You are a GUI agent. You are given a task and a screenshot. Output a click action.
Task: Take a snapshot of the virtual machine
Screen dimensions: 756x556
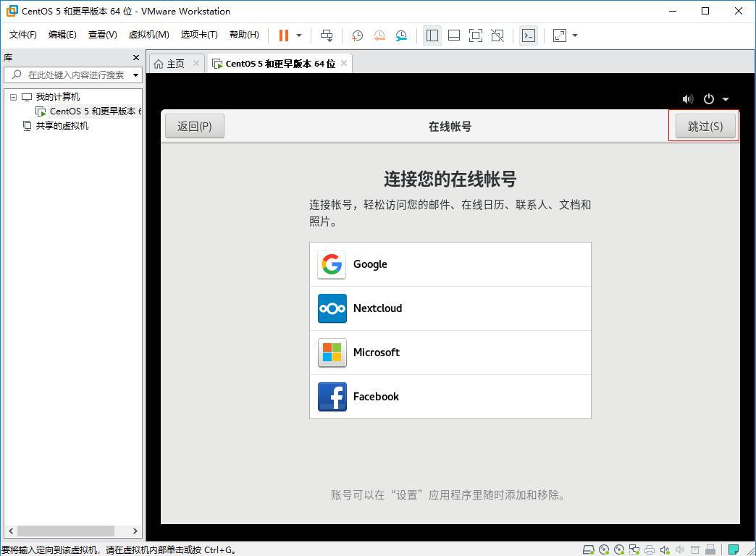[356, 35]
